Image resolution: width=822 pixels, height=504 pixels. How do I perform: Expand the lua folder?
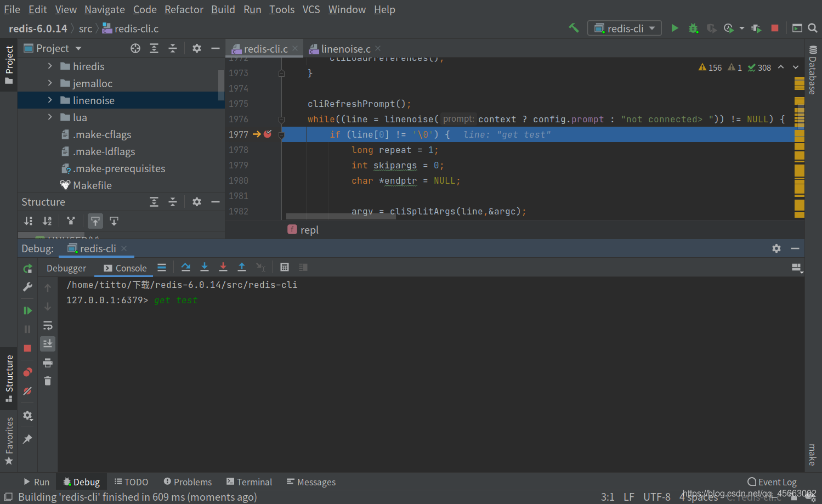pyautogui.click(x=50, y=117)
